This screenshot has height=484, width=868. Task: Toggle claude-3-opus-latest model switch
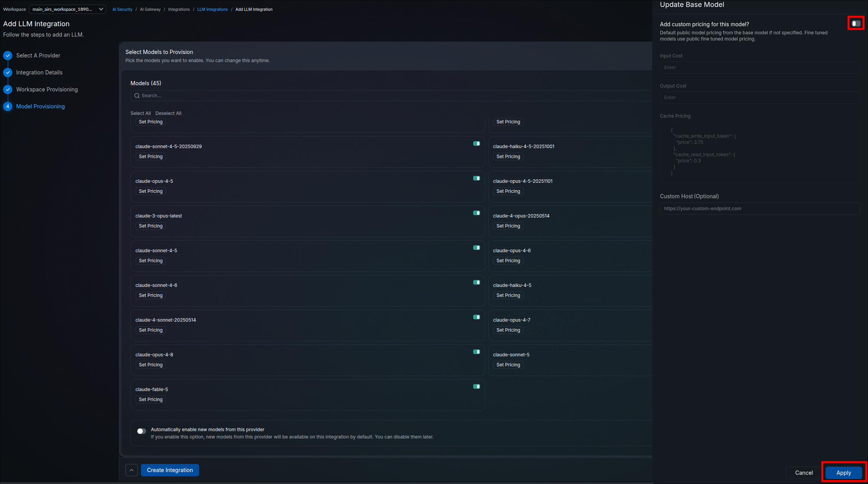[476, 213]
